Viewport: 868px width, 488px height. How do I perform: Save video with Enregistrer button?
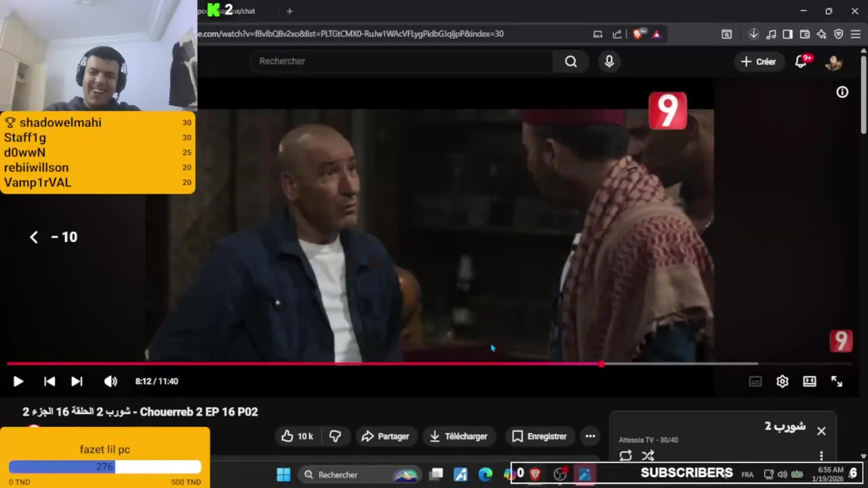click(x=540, y=436)
